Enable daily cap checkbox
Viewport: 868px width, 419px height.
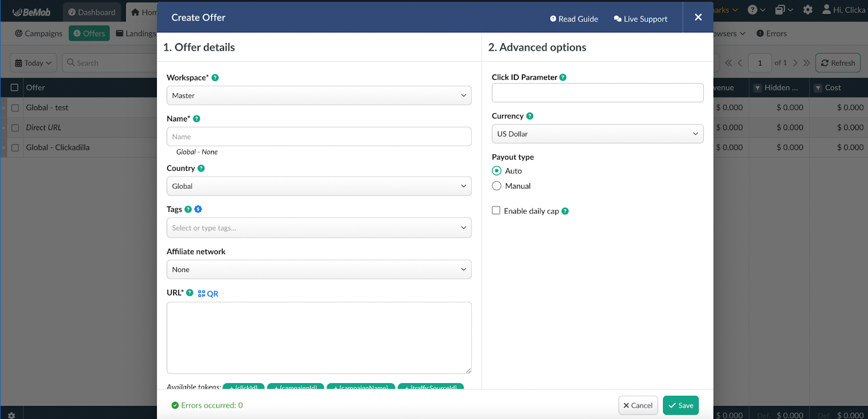496,210
